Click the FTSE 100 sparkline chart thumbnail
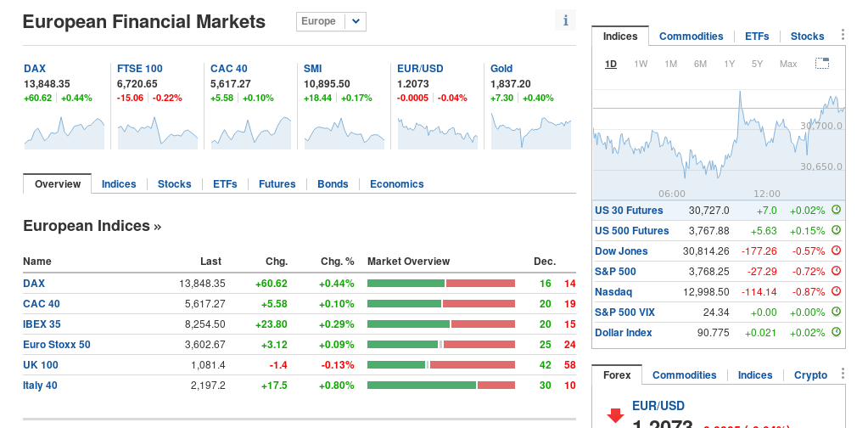This screenshot has width=868, height=428. (x=158, y=132)
